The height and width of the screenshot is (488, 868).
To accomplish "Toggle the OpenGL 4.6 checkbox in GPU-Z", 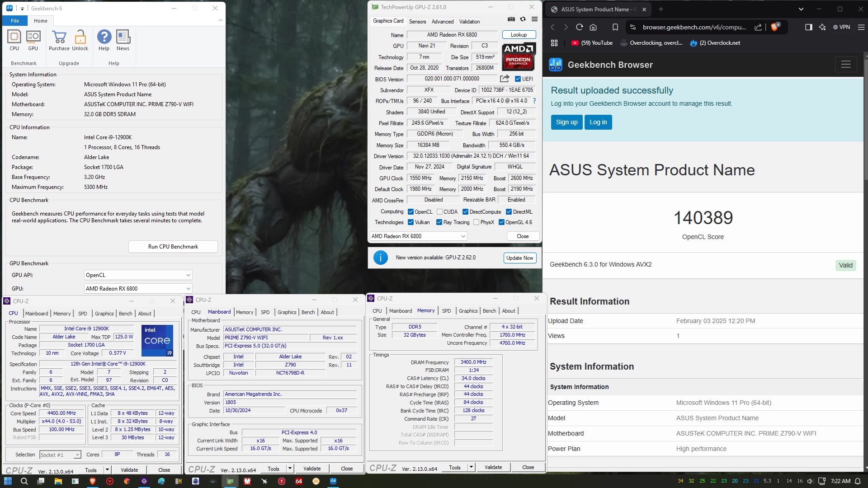I will tap(501, 222).
